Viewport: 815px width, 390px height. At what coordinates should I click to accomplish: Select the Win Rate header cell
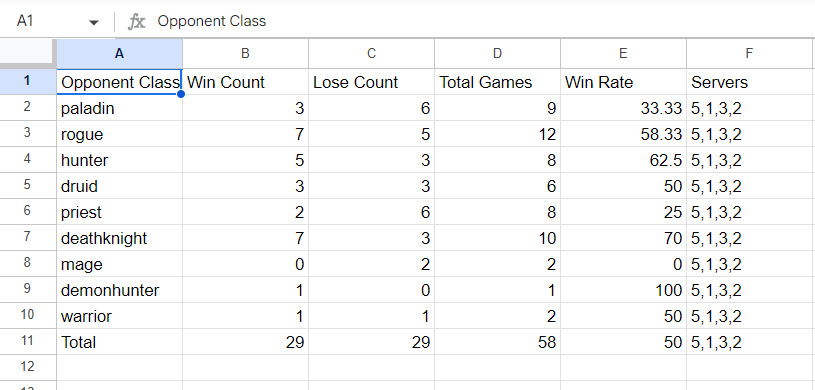(623, 82)
